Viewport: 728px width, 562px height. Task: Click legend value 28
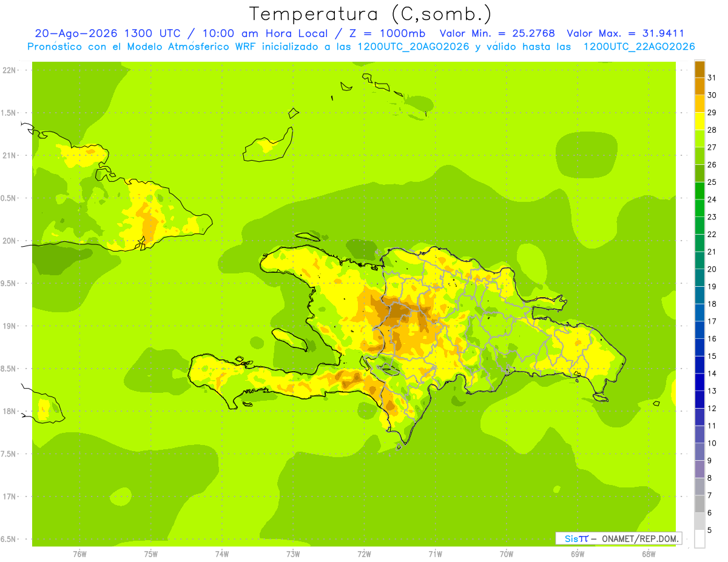tap(712, 130)
